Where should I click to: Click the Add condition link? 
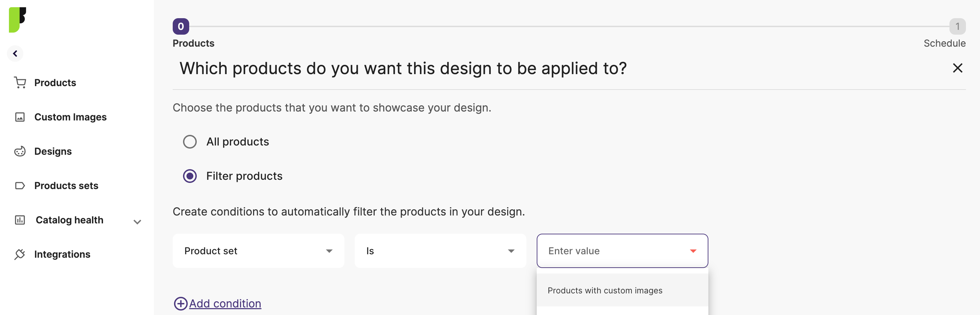[x=225, y=304]
